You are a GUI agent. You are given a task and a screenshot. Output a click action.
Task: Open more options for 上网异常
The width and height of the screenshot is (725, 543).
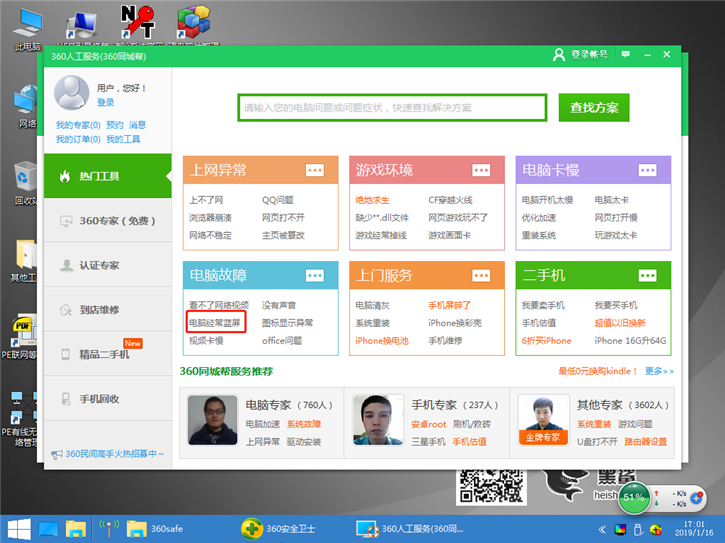pyautogui.click(x=315, y=170)
